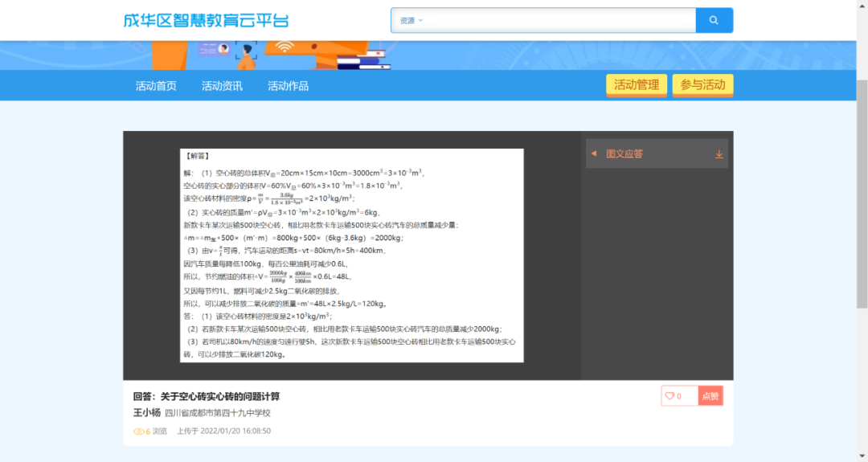
Task: Go to 活动首页 tab
Action: pyautogui.click(x=156, y=86)
